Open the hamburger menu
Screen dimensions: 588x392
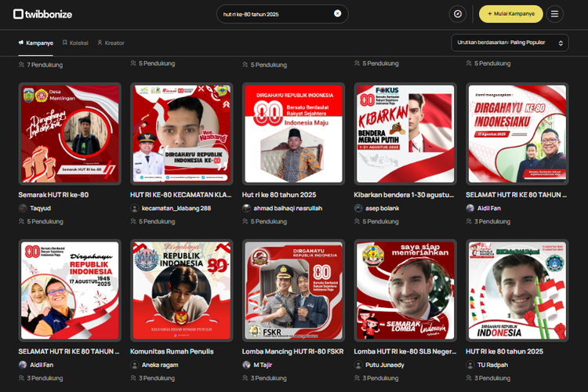pyautogui.click(x=554, y=14)
